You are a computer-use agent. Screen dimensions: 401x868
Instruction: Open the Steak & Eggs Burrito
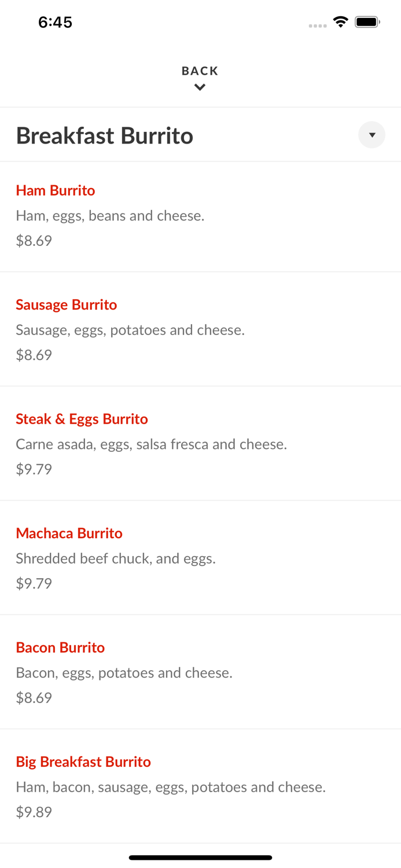click(x=82, y=418)
